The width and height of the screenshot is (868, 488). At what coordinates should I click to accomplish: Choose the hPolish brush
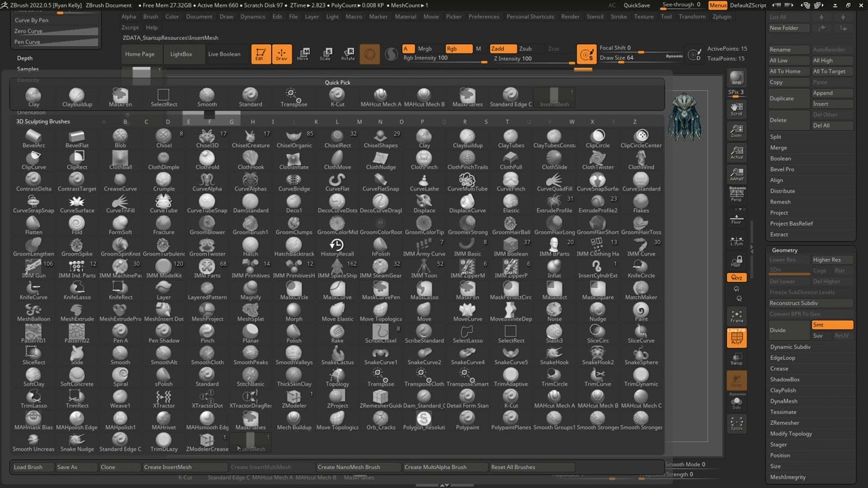point(380,247)
